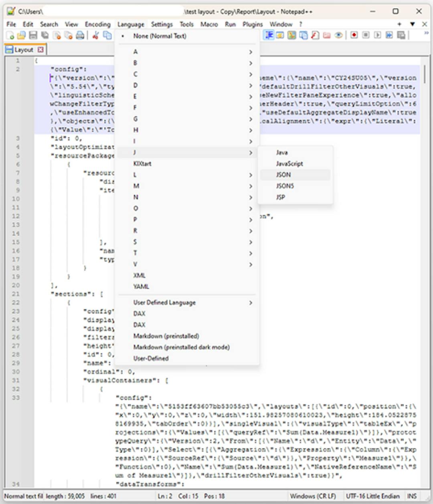Viewport: 433px width, 504px height.
Task: Save the document using the floppy disk icon
Action: coord(33,35)
